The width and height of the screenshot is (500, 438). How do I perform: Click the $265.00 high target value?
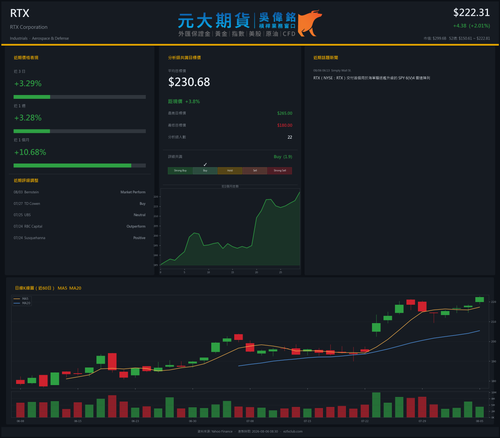(x=285, y=113)
